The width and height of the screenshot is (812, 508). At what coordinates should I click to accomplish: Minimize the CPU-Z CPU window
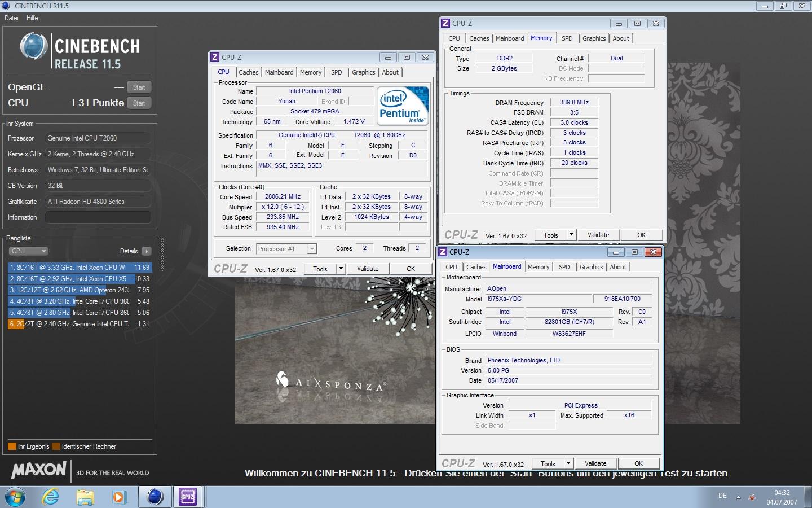pyautogui.click(x=388, y=57)
